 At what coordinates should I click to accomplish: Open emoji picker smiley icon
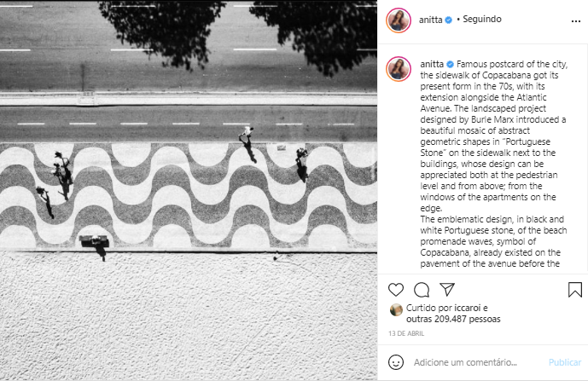[x=396, y=362]
